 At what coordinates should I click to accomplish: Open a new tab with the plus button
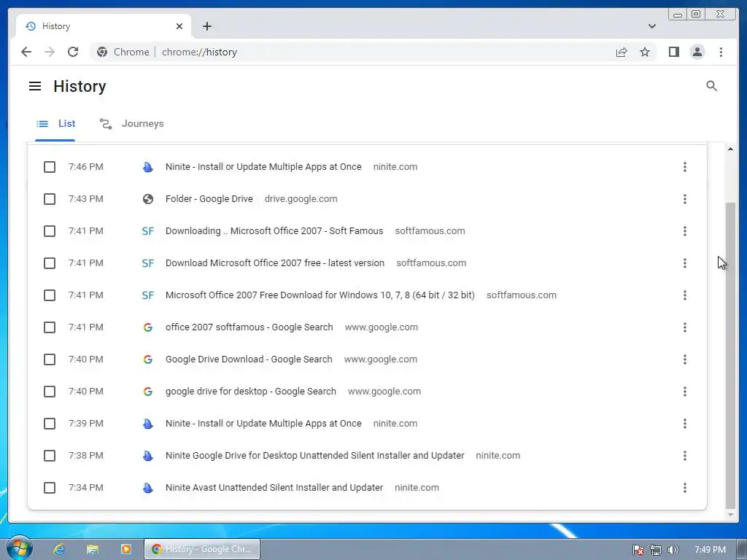206,26
